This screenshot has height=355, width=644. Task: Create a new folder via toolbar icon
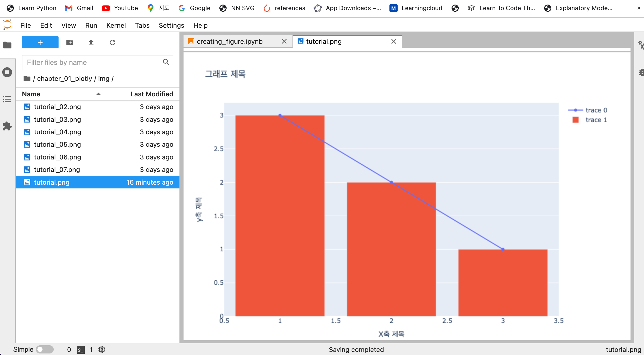point(70,42)
